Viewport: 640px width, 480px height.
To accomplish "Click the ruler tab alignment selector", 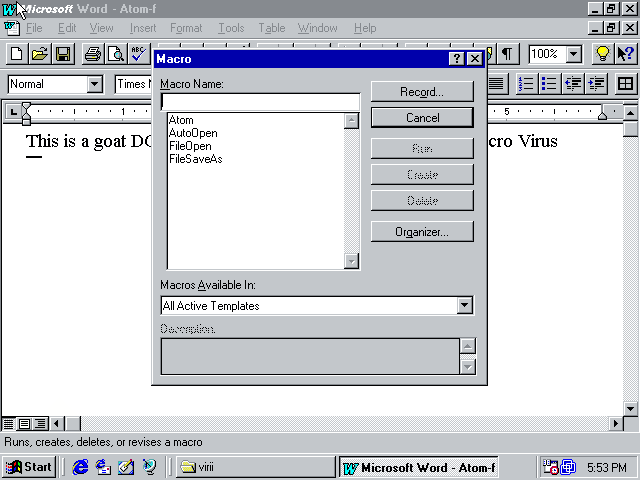I will (x=13, y=111).
